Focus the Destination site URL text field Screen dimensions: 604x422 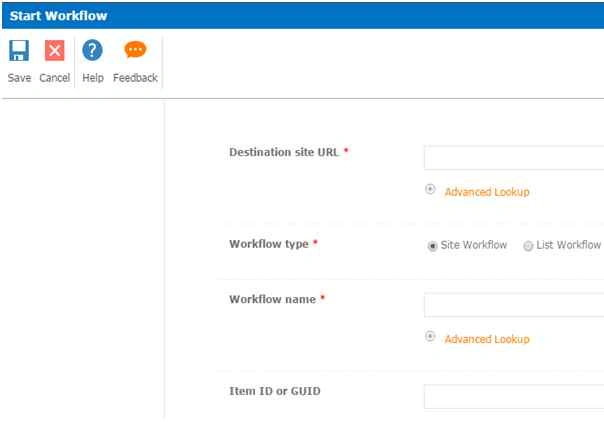(514, 157)
